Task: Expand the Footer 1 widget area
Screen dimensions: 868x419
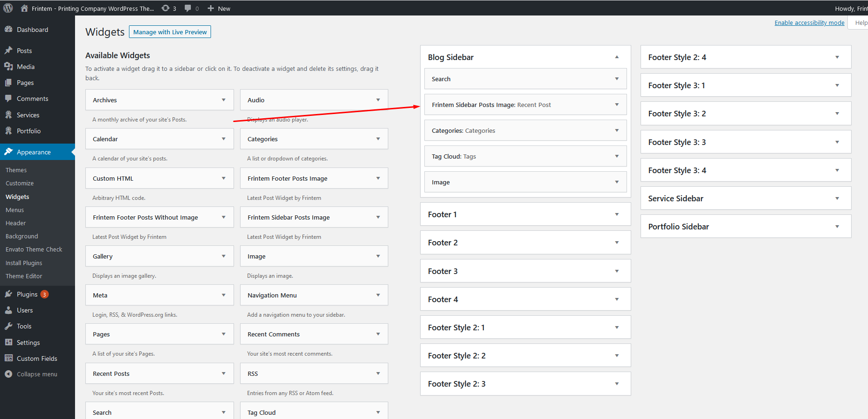Action: [x=617, y=214]
